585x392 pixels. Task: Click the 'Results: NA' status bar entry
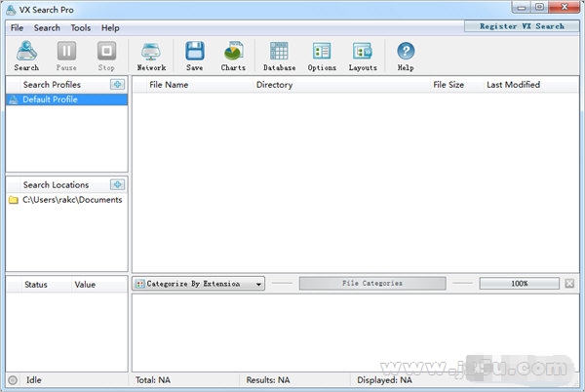[268, 380]
